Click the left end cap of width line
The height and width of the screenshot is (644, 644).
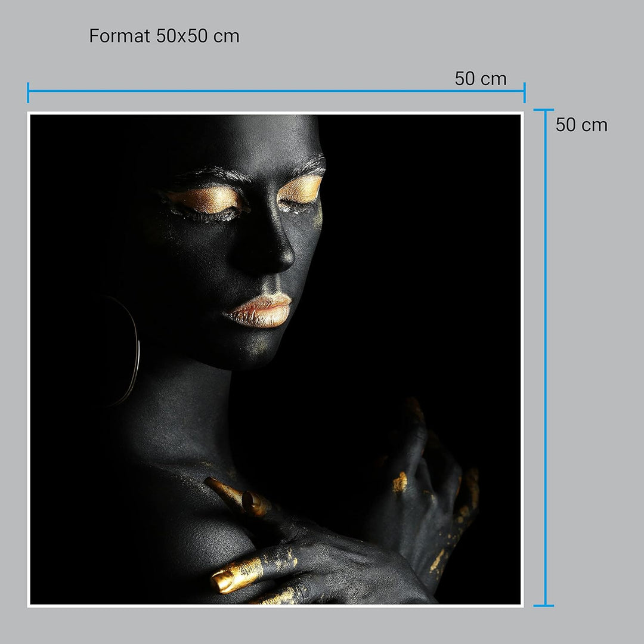point(28,92)
